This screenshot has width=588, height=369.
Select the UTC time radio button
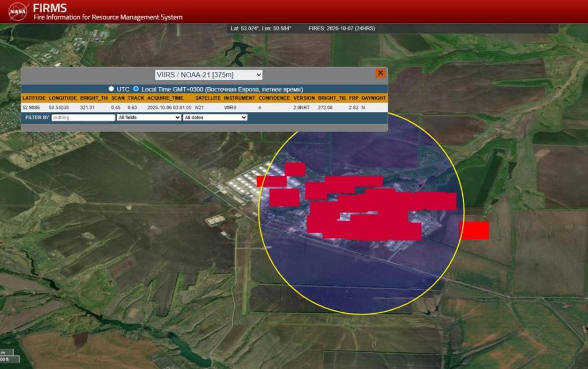[111, 89]
